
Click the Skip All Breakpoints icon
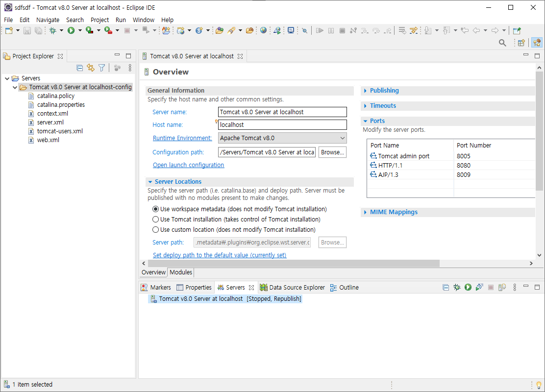pos(305,30)
